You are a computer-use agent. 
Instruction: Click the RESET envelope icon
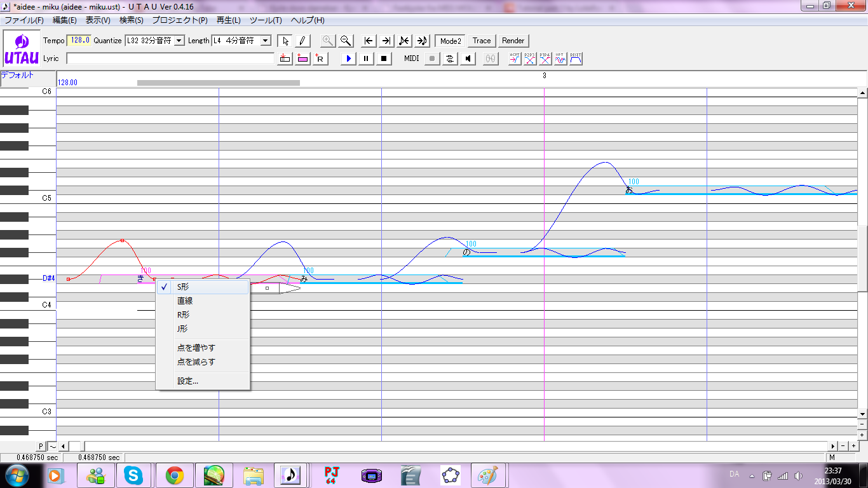575,58
